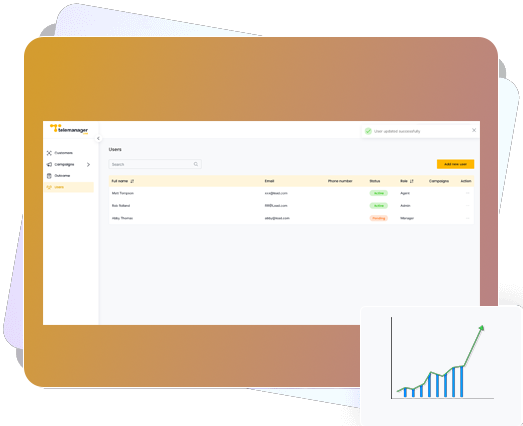Click the Action column header

click(466, 181)
